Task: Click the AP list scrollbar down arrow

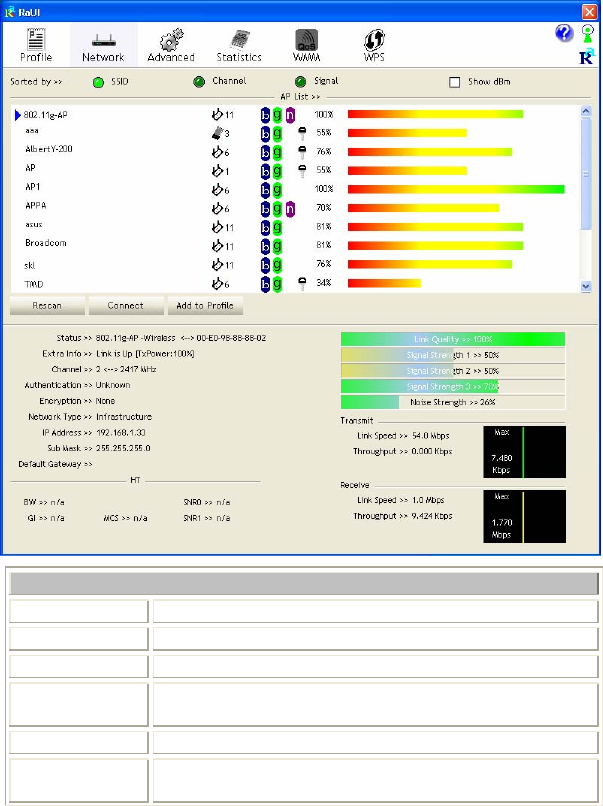Action: pyautogui.click(x=586, y=287)
